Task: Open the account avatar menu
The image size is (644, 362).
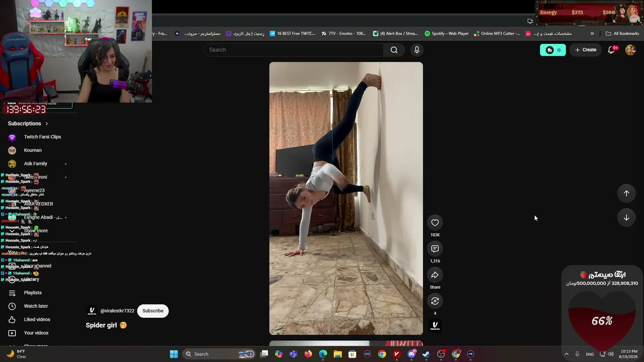Action: (630, 50)
